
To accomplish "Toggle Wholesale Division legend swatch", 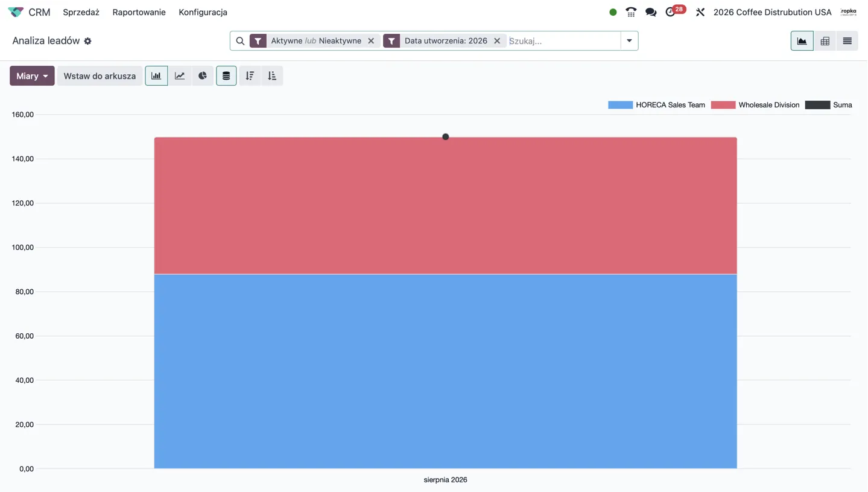I will [x=723, y=105].
